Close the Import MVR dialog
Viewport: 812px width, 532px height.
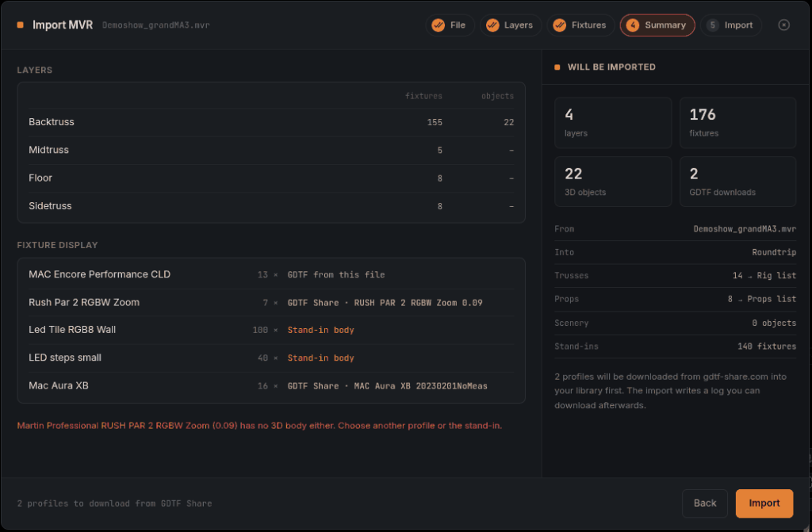[x=783, y=25]
